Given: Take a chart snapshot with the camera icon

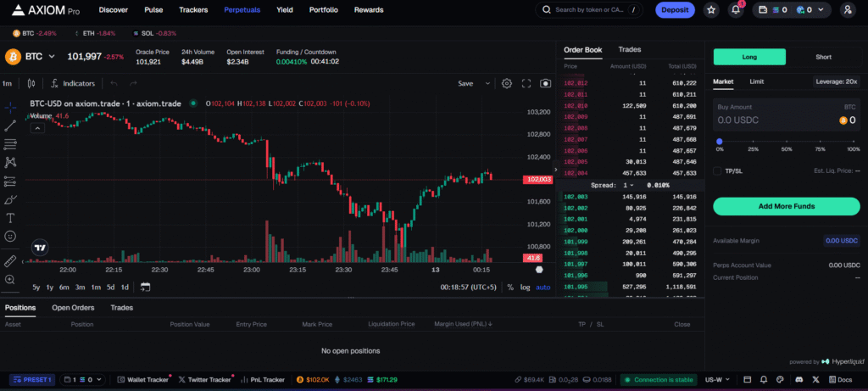Looking at the screenshot, I should 545,83.
